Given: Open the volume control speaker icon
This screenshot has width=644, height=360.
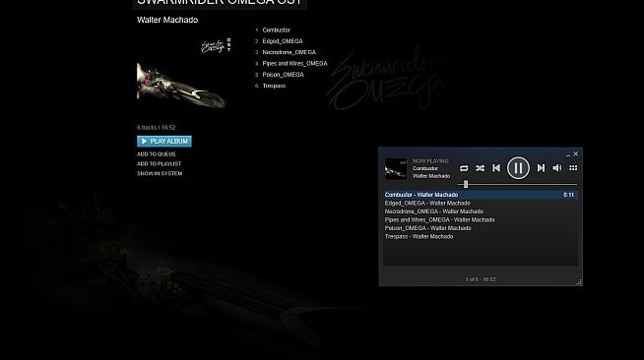Looking at the screenshot, I should (x=557, y=168).
